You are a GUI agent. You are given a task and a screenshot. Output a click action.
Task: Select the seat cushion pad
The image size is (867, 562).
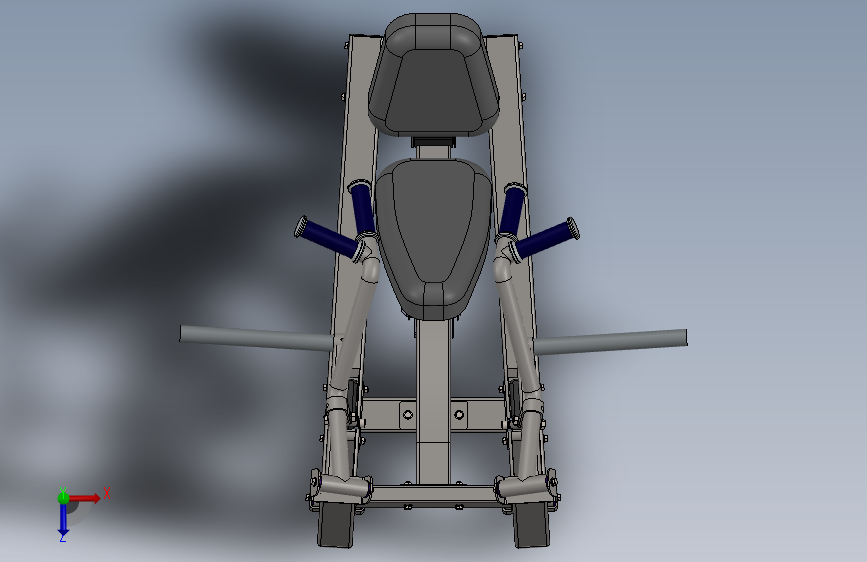click(x=434, y=239)
